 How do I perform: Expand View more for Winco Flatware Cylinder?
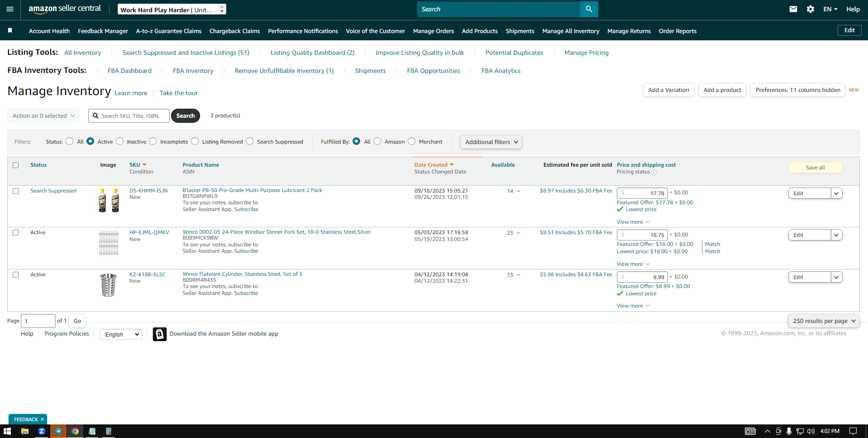(x=633, y=306)
